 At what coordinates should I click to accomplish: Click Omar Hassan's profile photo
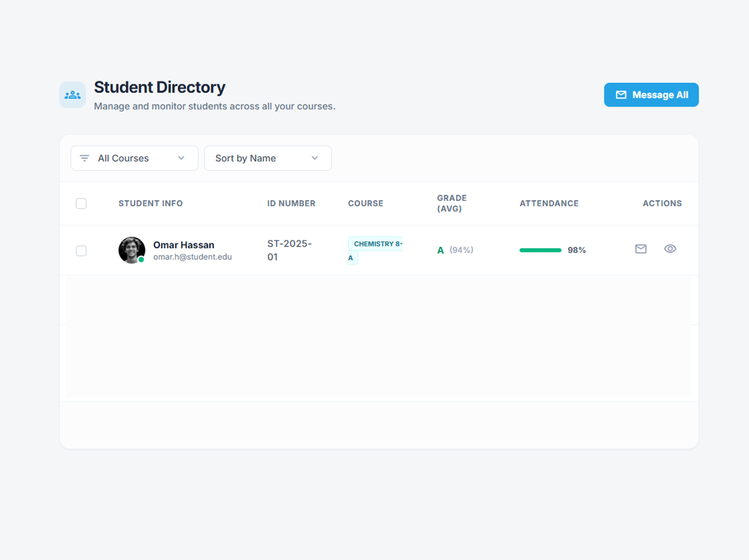[x=131, y=250]
